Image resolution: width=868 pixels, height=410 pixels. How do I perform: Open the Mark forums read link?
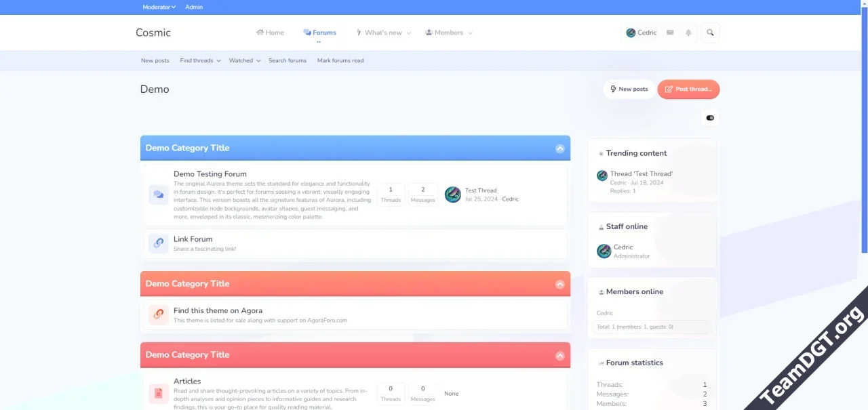click(340, 61)
